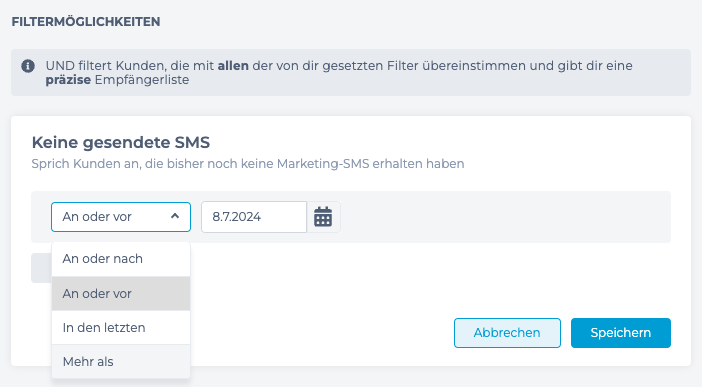Click the gray button hidden behind the dropdown

[x=41, y=268]
